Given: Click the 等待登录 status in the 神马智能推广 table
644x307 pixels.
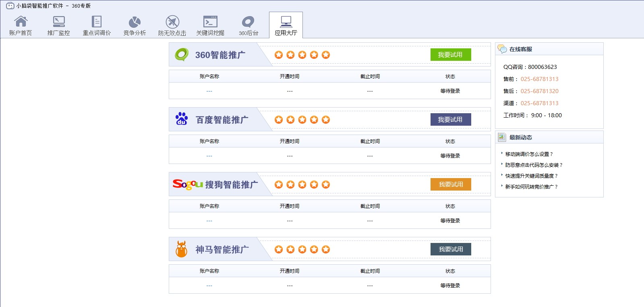Looking at the screenshot, I should pyautogui.click(x=450, y=286).
